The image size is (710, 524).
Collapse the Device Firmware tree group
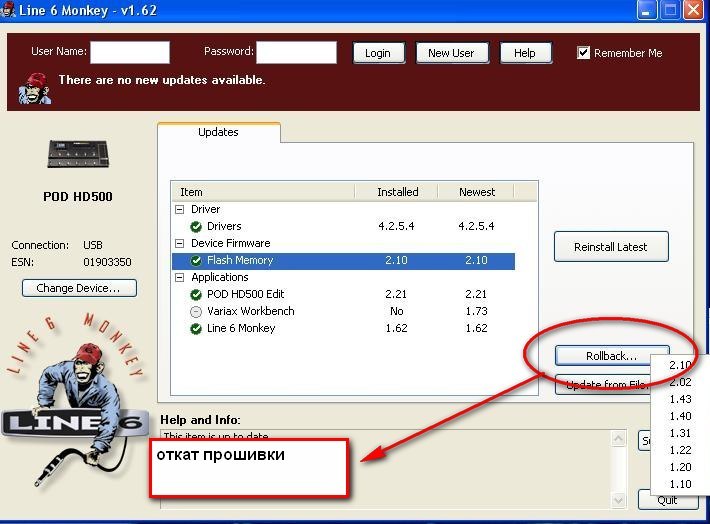point(180,244)
